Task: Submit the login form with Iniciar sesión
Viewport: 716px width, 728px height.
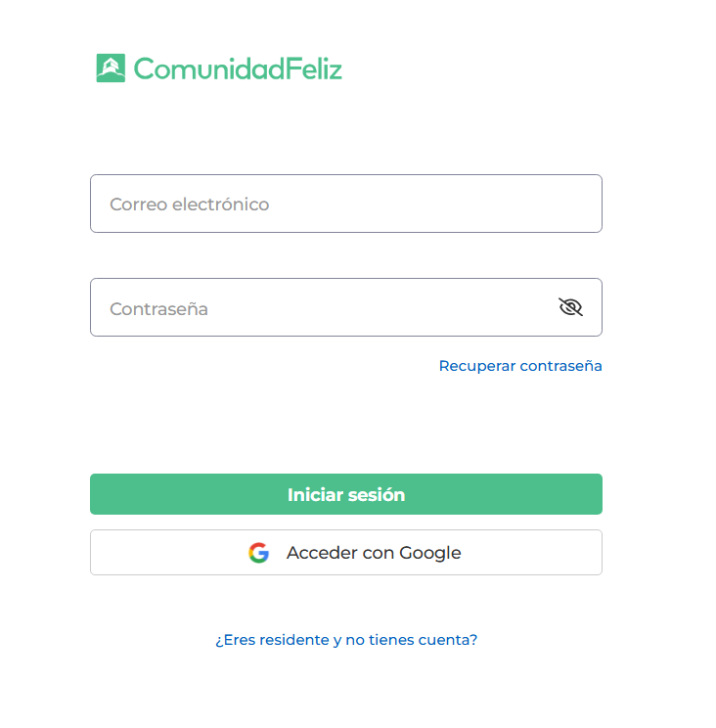Action: [345, 494]
